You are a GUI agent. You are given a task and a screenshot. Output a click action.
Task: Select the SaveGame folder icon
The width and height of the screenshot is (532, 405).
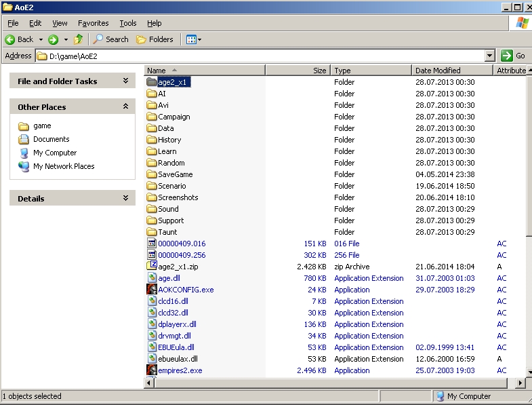[x=151, y=174]
